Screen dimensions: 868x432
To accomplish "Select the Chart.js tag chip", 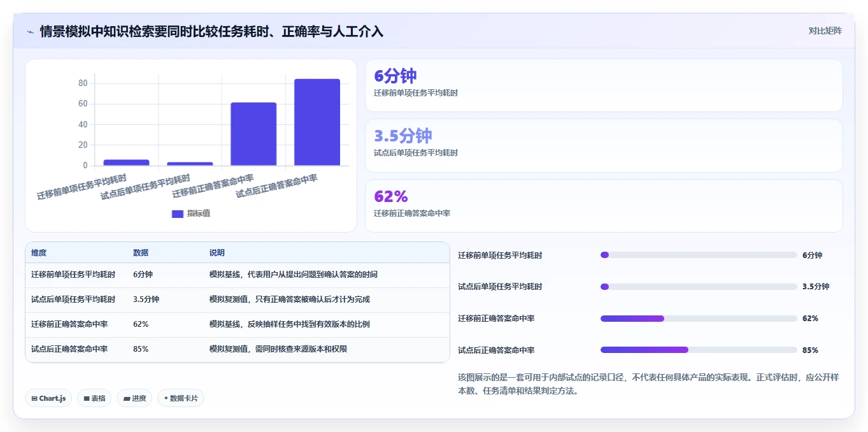I will point(48,398).
